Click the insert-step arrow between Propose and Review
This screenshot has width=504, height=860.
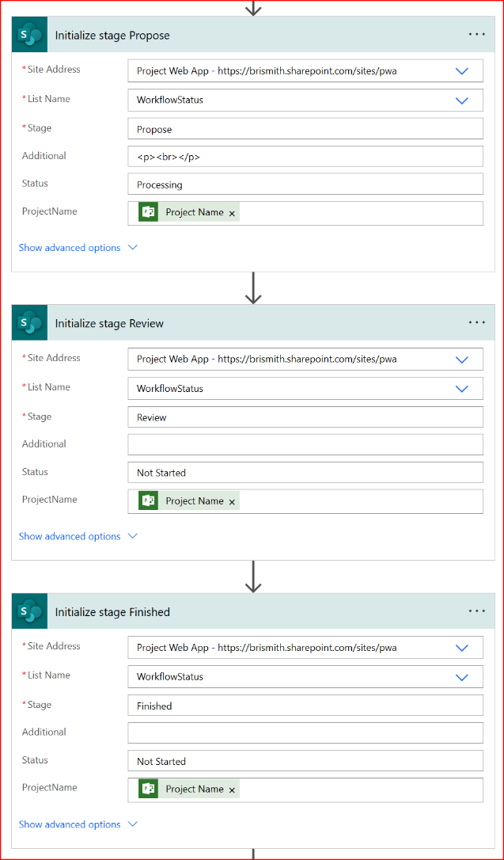252,288
